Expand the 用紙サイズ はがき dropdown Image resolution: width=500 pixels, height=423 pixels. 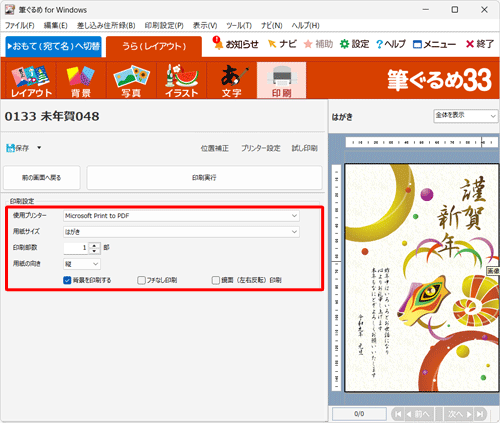tap(181, 232)
